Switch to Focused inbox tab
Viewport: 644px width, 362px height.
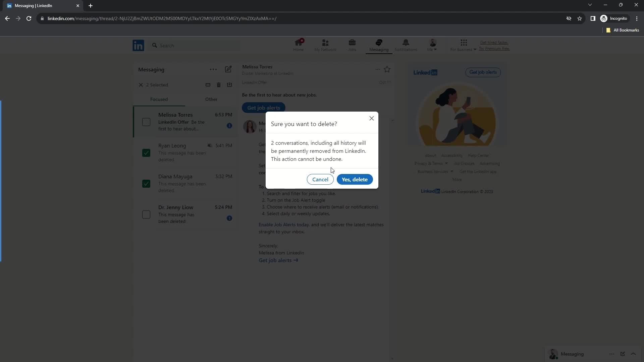[159, 99]
